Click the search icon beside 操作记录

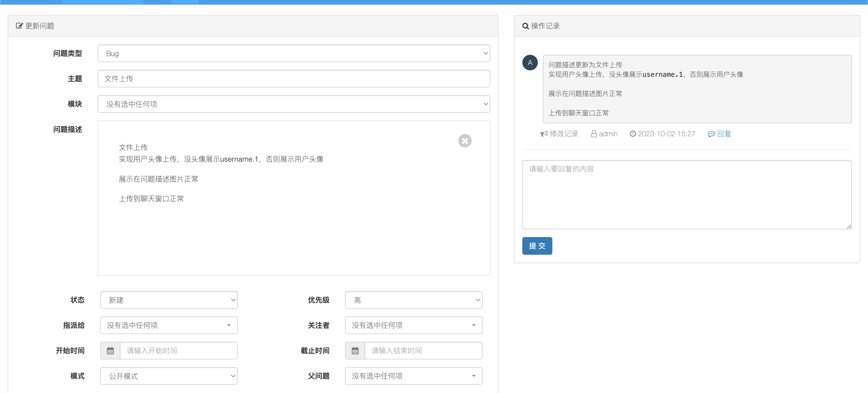coord(525,26)
